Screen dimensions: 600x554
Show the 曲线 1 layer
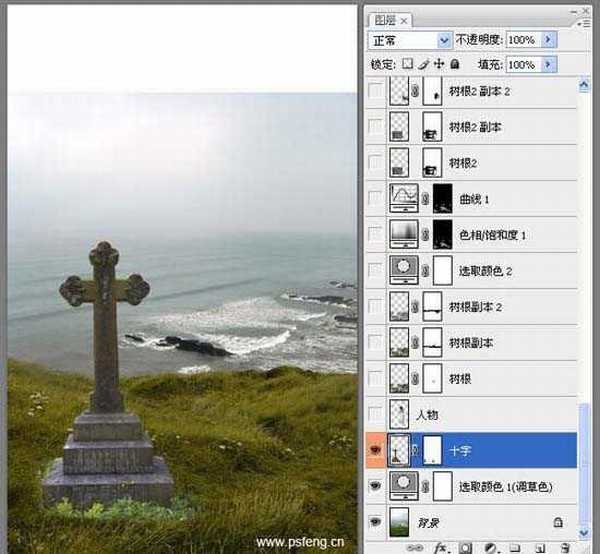(375, 198)
